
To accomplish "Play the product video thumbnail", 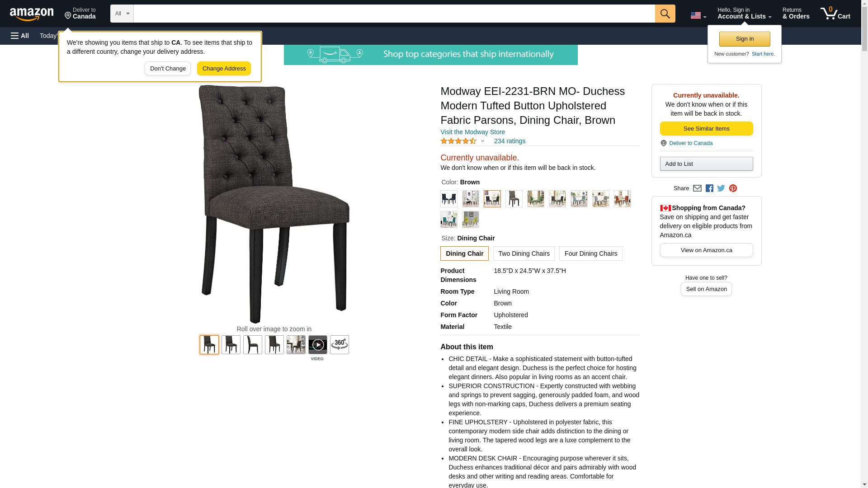I will click(317, 345).
